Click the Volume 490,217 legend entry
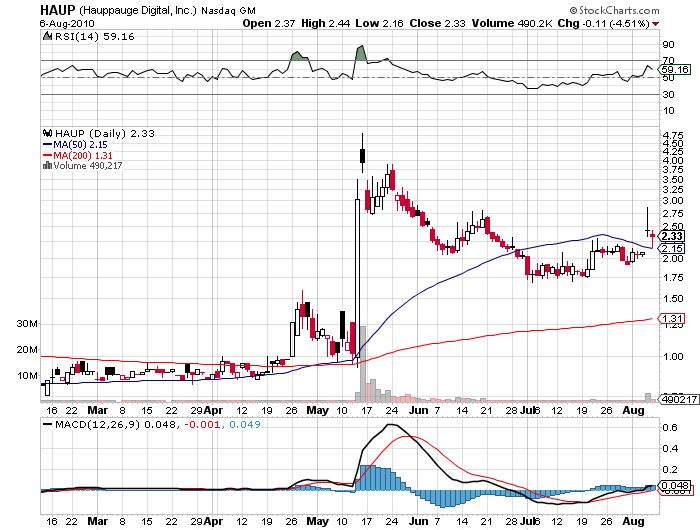The width and height of the screenshot is (700, 530). (x=88, y=166)
